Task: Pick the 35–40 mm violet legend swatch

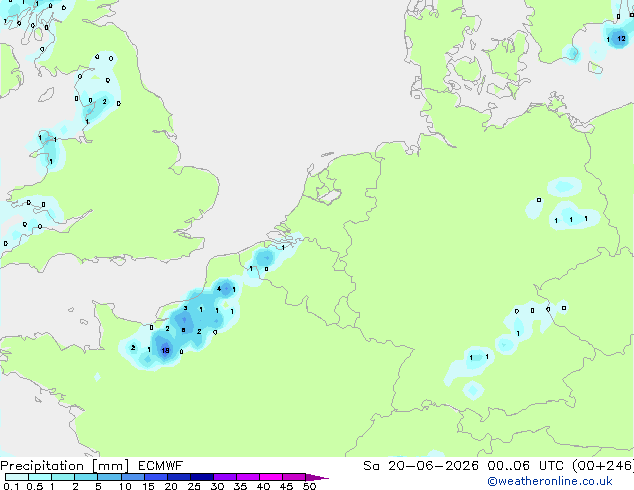Action: coord(247,477)
